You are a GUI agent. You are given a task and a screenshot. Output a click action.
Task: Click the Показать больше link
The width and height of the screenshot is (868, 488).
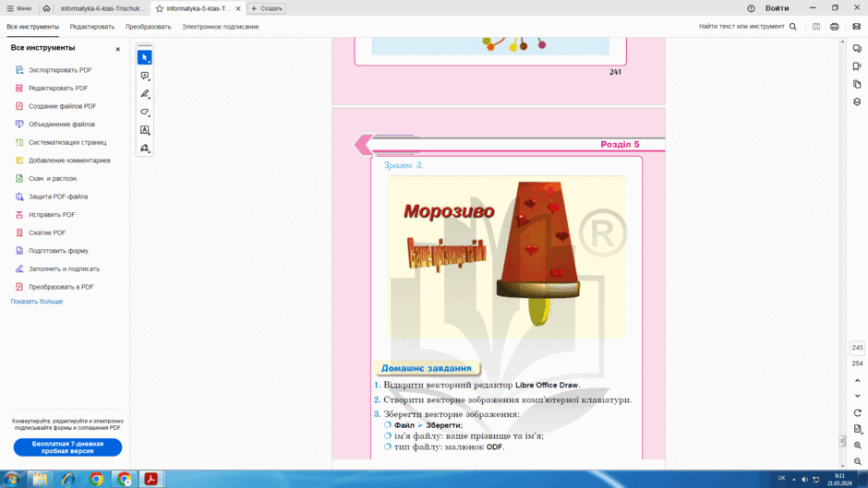[x=37, y=302]
